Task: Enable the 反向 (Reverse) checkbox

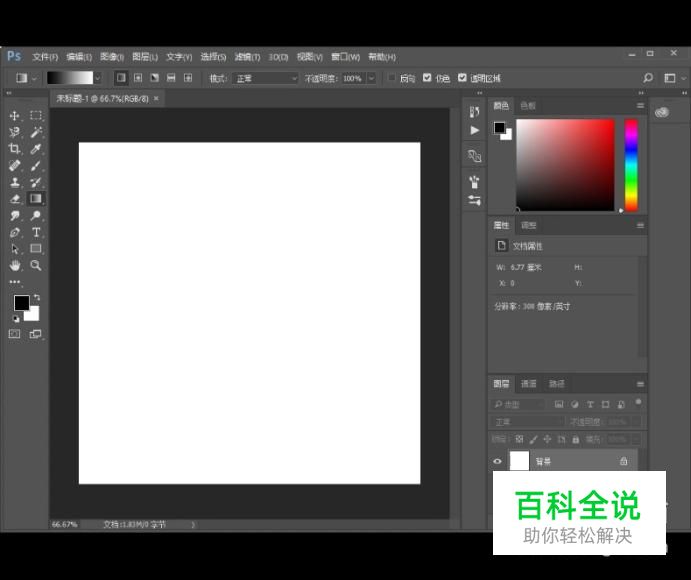Action: (x=391, y=78)
